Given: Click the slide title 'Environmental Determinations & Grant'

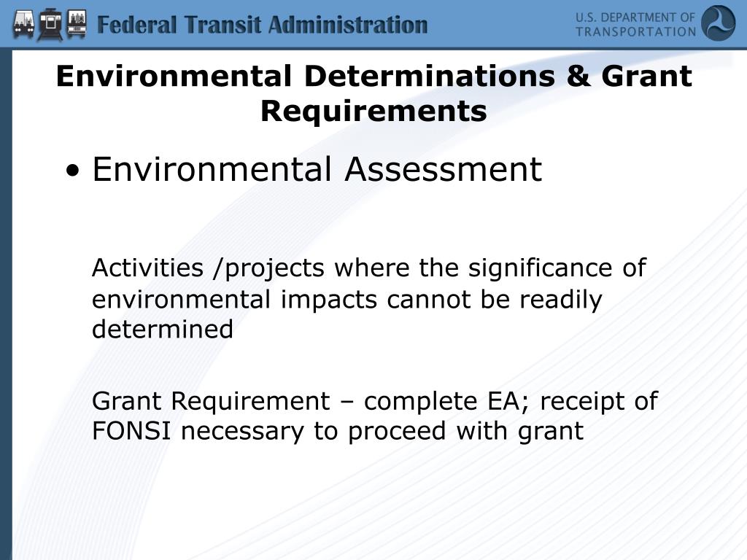Looking at the screenshot, I should (374, 76).
